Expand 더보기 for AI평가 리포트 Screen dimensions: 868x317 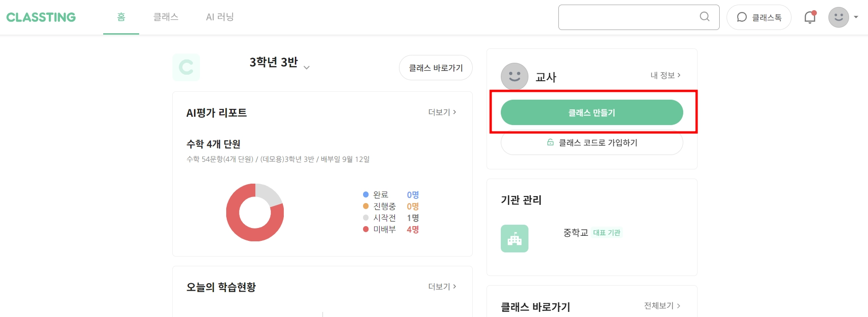pyautogui.click(x=442, y=112)
